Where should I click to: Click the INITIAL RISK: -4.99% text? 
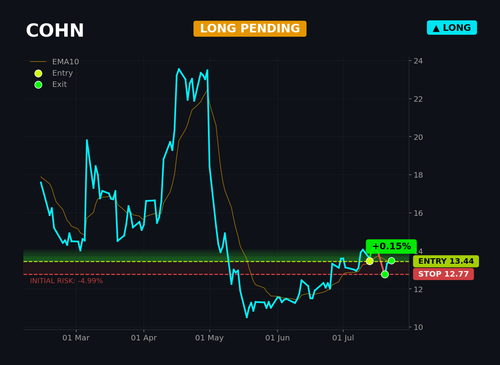[x=66, y=281]
